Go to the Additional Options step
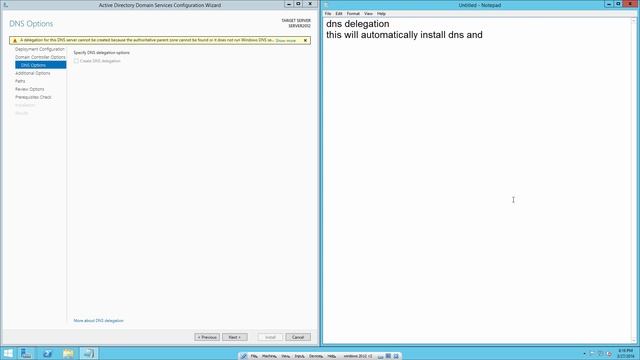640x360 pixels. click(33, 73)
